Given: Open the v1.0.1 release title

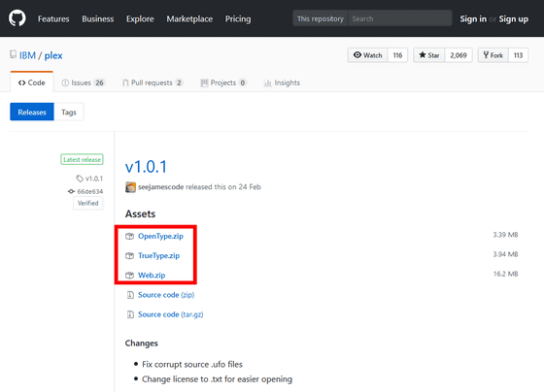Looking at the screenshot, I should 146,166.
